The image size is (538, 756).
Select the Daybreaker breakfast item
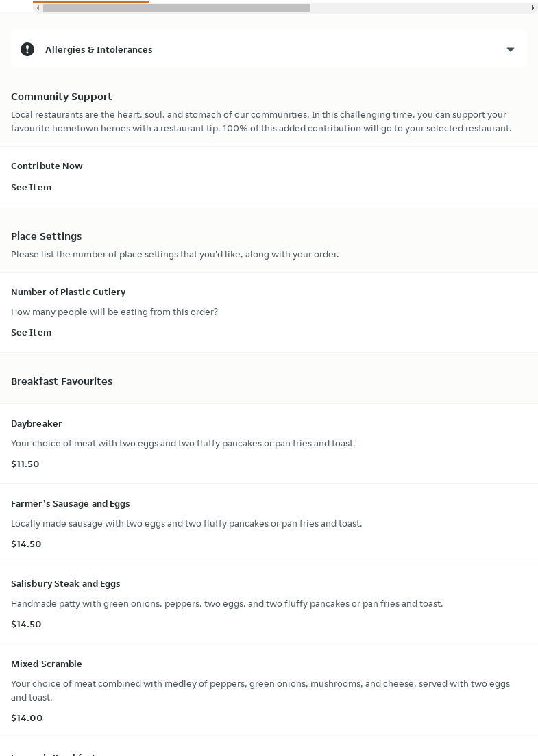(x=36, y=423)
